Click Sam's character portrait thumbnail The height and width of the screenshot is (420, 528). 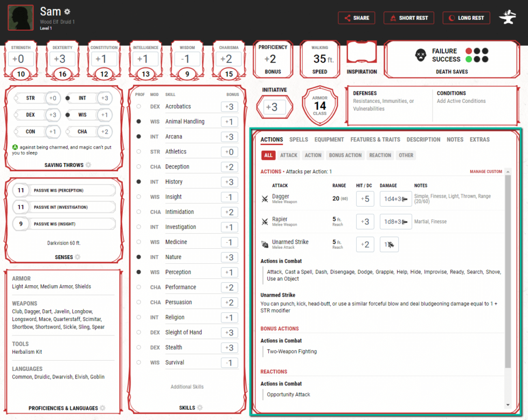tap(20, 18)
